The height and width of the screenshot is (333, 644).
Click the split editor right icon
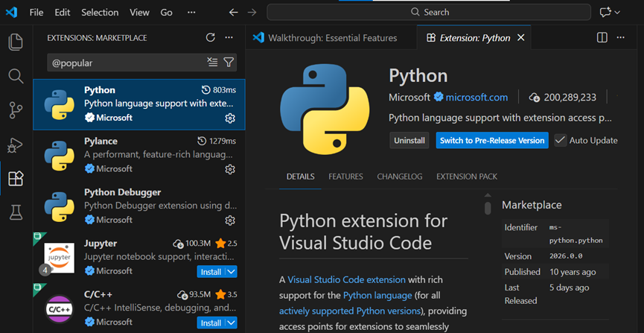tap(602, 37)
